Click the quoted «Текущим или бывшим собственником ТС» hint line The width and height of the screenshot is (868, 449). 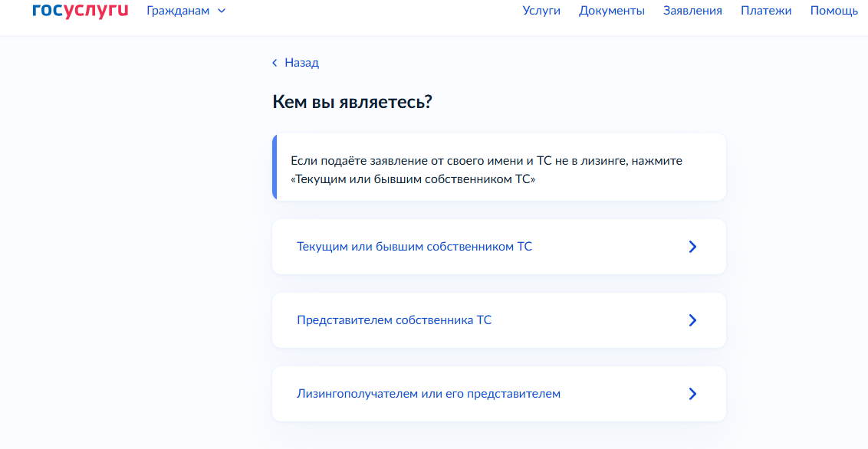pyautogui.click(x=413, y=179)
